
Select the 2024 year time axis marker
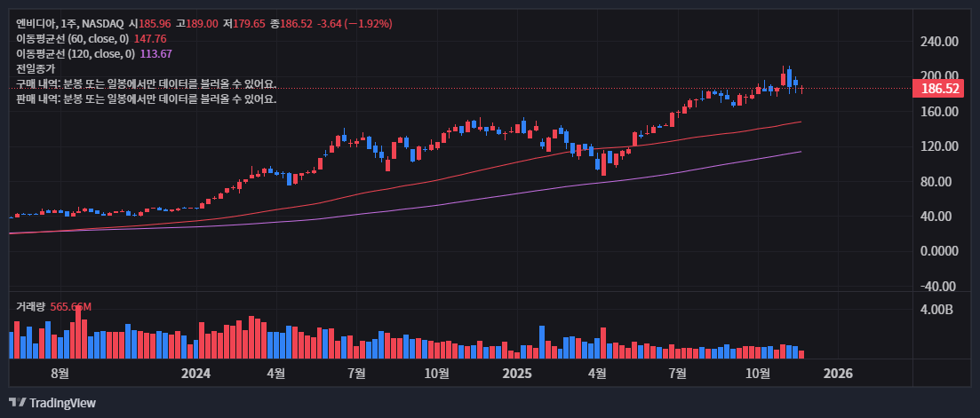(195, 374)
